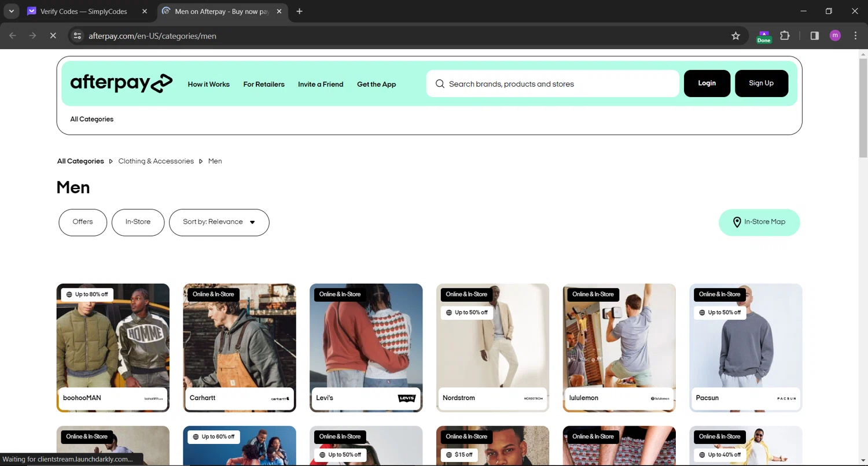Click the Pacsun brand logo
Image resolution: width=868 pixels, height=466 pixels.
(786, 398)
